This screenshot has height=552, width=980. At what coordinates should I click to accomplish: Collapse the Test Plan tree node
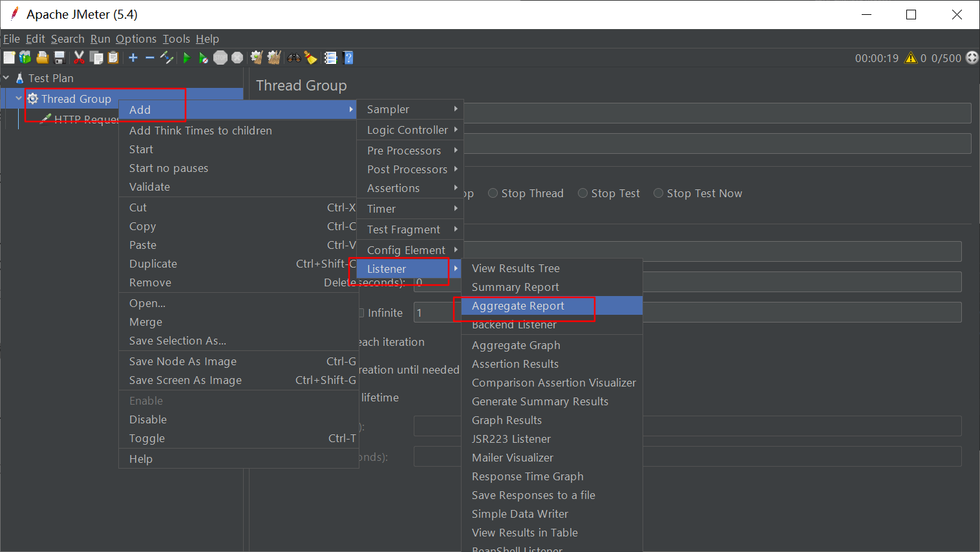(x=6, y=78)
